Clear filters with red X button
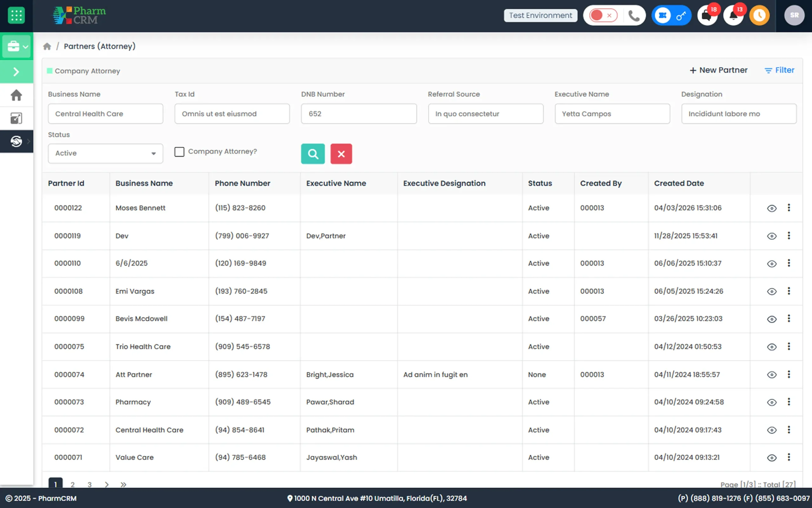This screenshot has width=812, height=508. [x=341, y=154]
